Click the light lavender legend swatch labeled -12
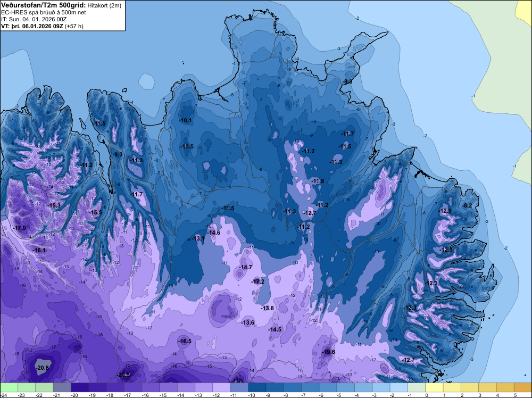The image size is (532, 398). (221, 387)
